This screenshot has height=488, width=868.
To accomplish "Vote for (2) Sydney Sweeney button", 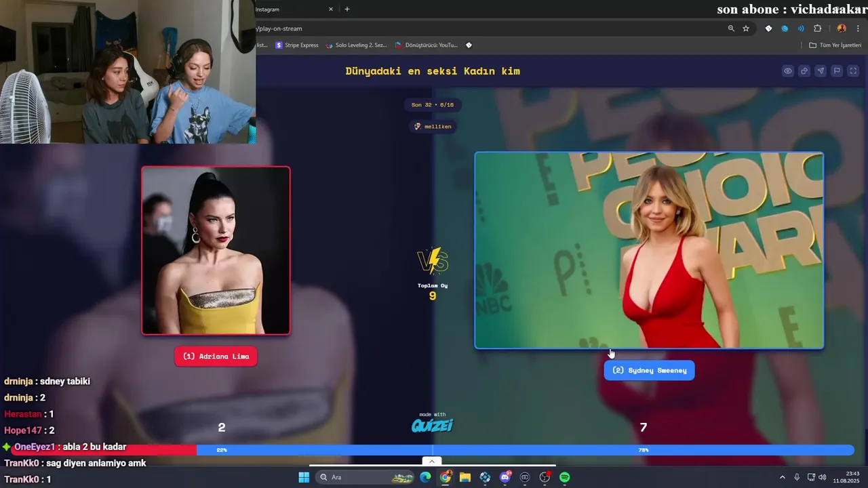I will (x=649, y=371).
